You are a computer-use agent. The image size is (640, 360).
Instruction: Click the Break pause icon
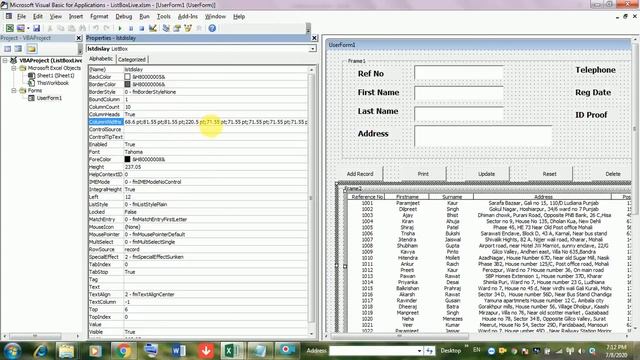click(x=131, y=28)
